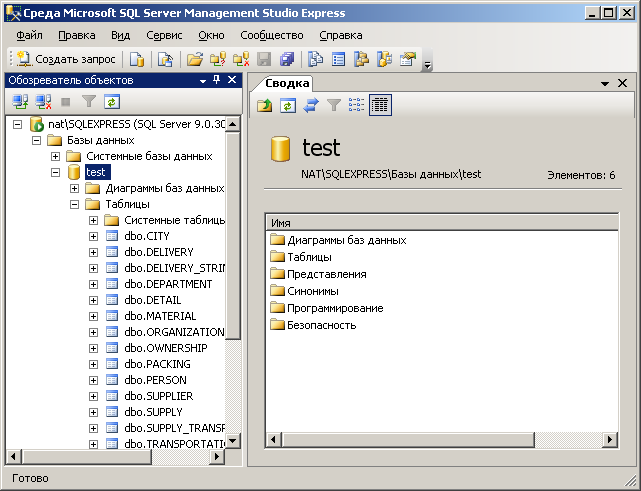641x491 pixels.
Task: Select dbo.SUPPLIER table
Action: click(159, 396)
